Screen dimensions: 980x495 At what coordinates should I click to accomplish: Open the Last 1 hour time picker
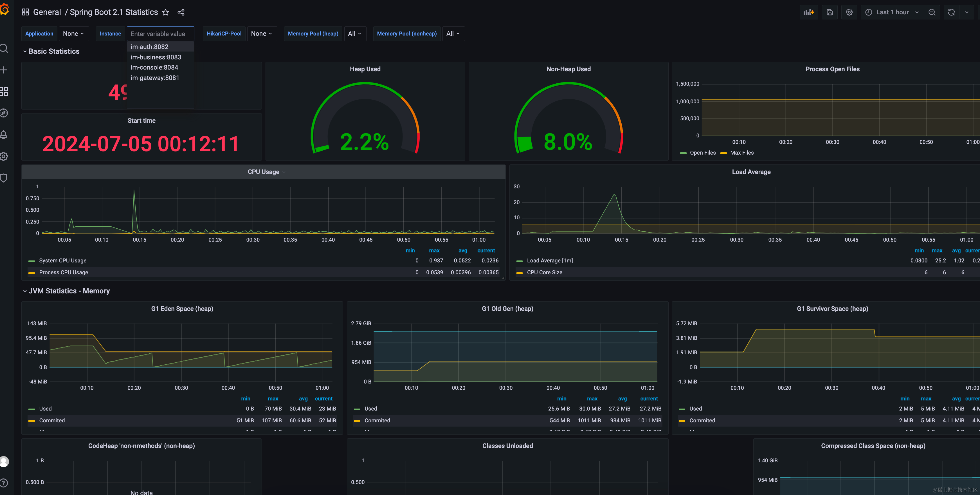[892, 12]
